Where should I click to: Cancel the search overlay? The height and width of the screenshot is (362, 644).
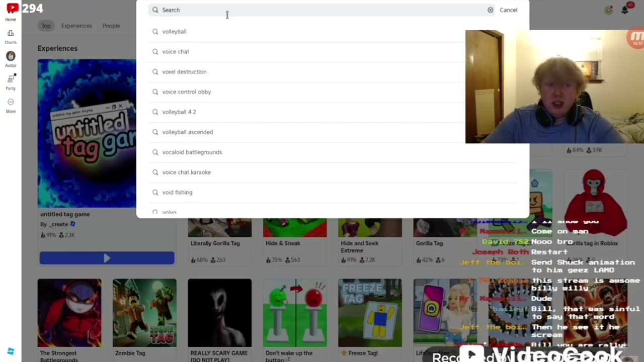(x=508, y=10)
